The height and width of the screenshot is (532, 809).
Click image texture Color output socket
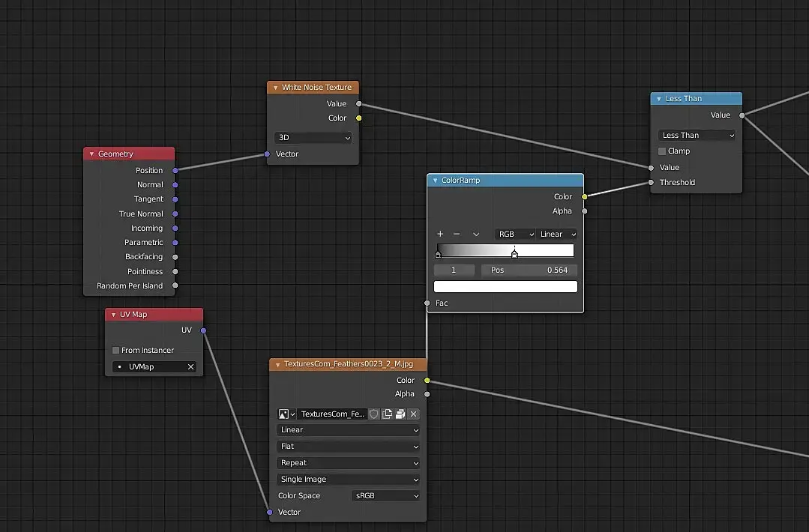[427, 381]
